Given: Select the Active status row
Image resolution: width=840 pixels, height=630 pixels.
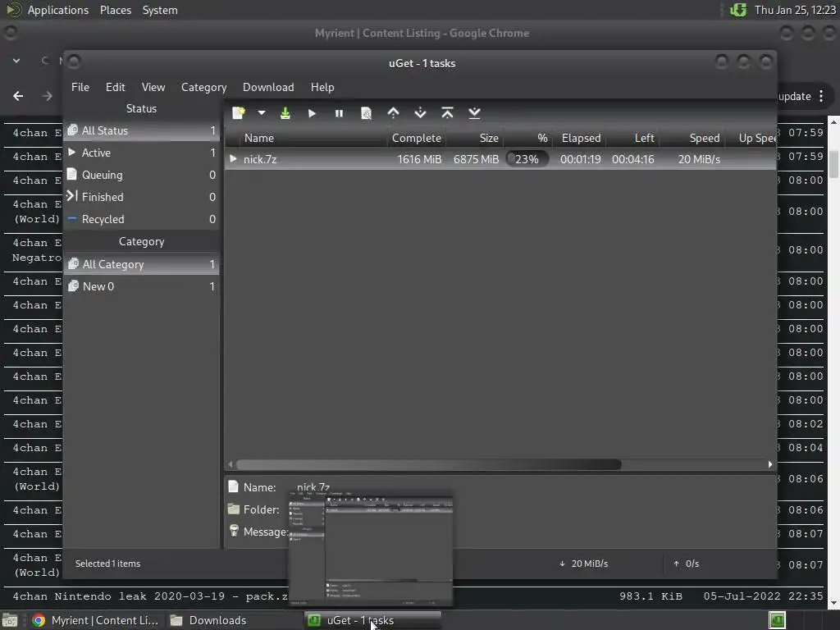Looking at the screenshot, I should (x=142, y=153).
